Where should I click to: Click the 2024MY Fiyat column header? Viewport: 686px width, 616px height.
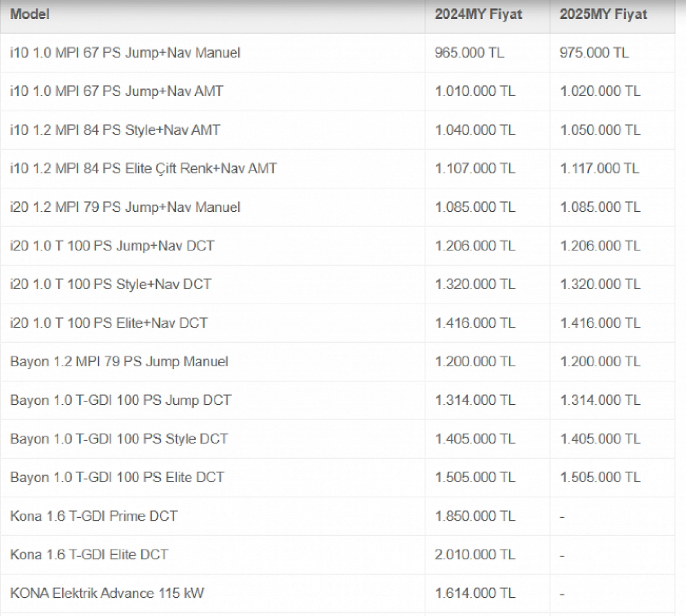478,14
